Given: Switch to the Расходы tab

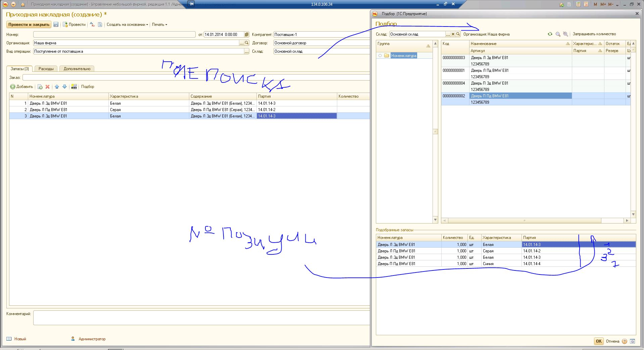Looking at the screenshot, I should pyautogui.click(x=46, y=69).
